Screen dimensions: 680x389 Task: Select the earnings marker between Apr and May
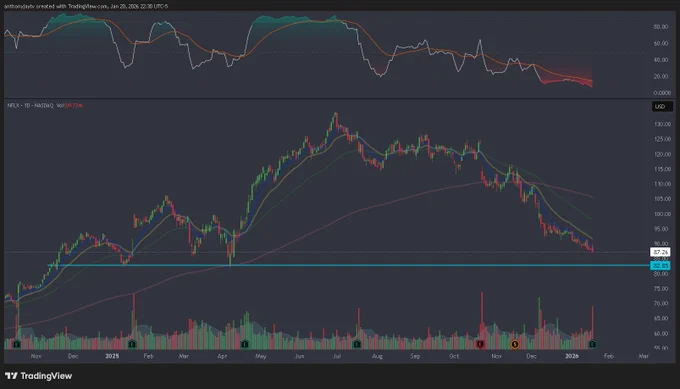click(x=245, y=344)
